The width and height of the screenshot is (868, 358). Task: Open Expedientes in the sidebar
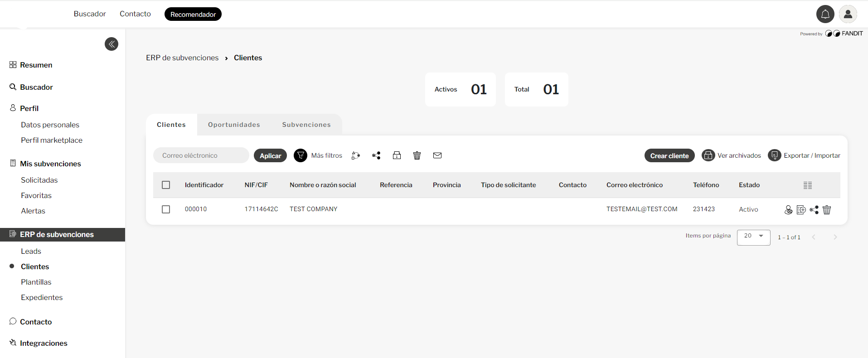42,297
